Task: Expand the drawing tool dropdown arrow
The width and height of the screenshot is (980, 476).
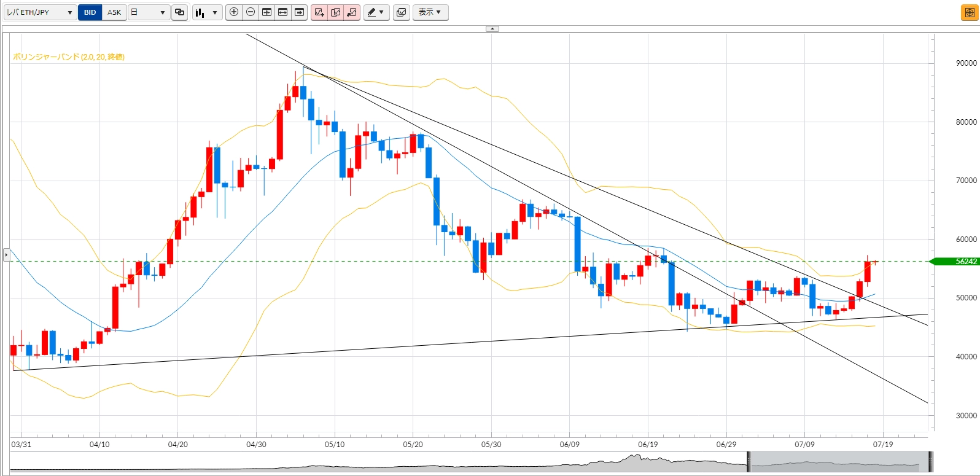Action: pyautogui.click(x=382, y=12)
